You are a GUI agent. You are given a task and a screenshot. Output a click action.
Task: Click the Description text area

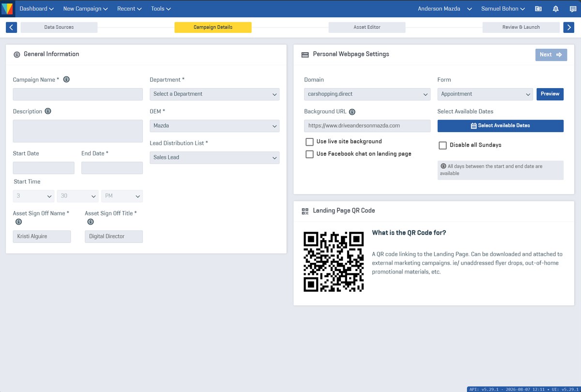[x=78, y=131]
